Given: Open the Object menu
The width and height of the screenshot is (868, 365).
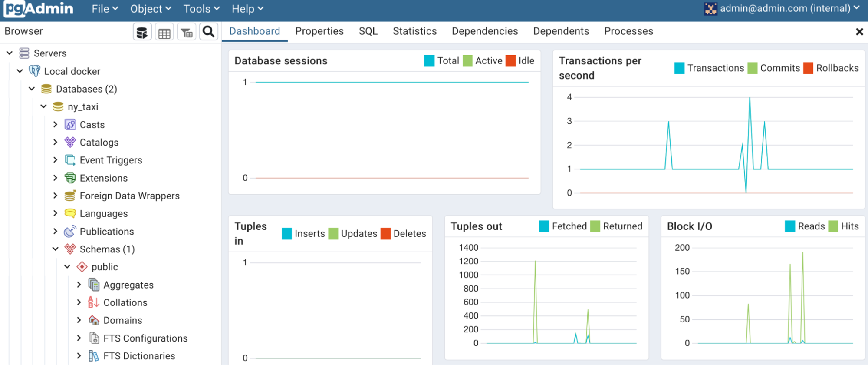Looking at the screenshot, I should coord(151,9).
